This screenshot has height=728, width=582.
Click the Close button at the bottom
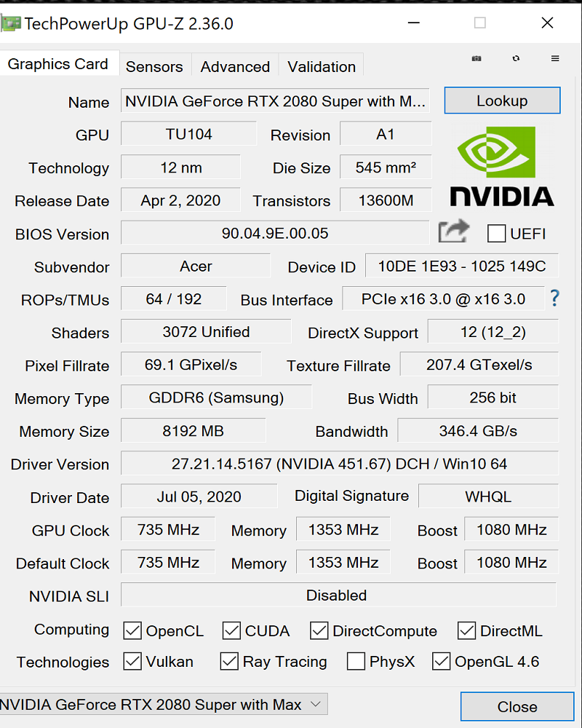tap(517, 707)
